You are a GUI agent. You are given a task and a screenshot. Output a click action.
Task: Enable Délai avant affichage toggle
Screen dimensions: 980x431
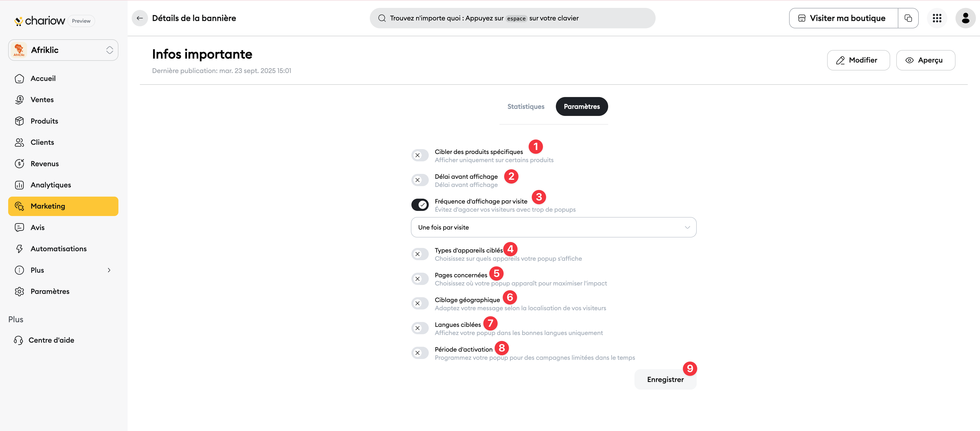click(420, 180)
